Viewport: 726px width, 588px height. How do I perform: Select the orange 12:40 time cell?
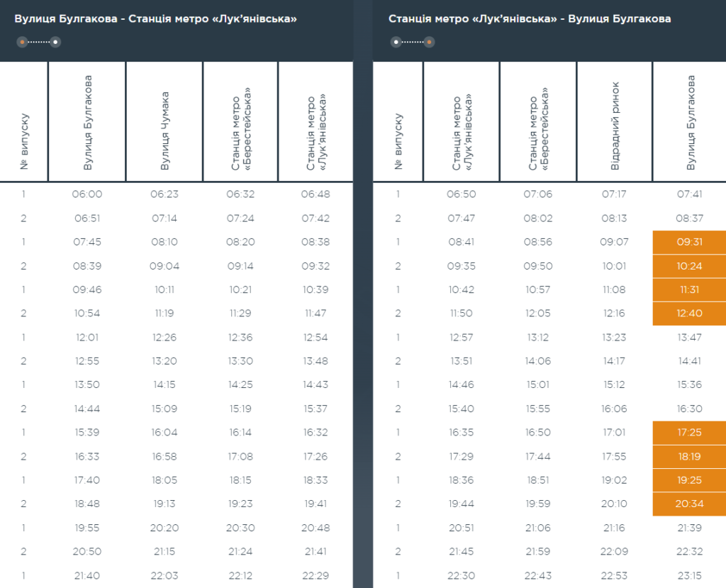pyautogui.click(x=689, y=314)
